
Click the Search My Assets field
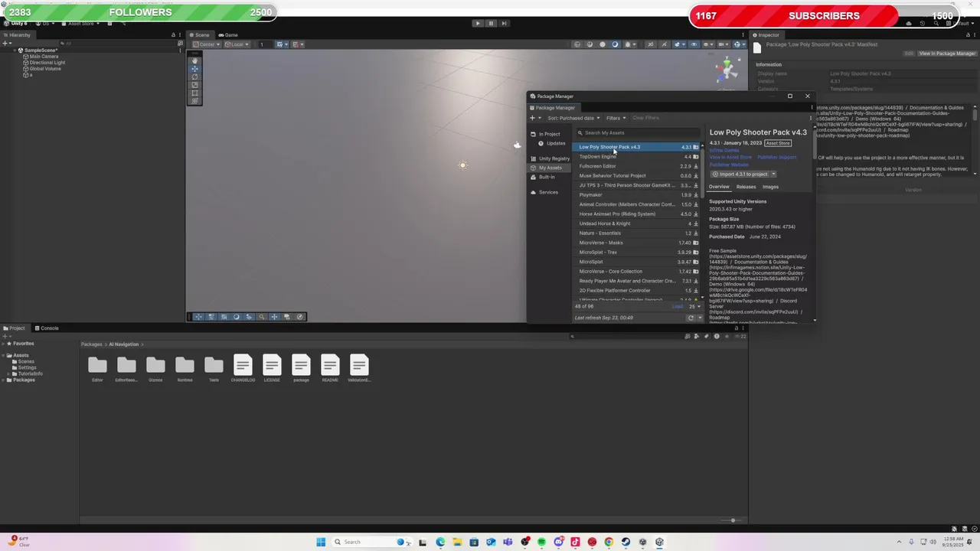click(x=637, y=133)
